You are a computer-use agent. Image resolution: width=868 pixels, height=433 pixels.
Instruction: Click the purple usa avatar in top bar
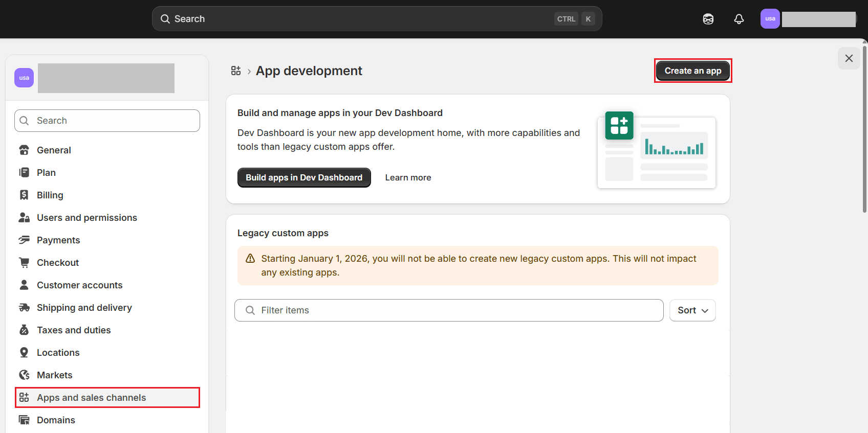[x=770, y=19]
